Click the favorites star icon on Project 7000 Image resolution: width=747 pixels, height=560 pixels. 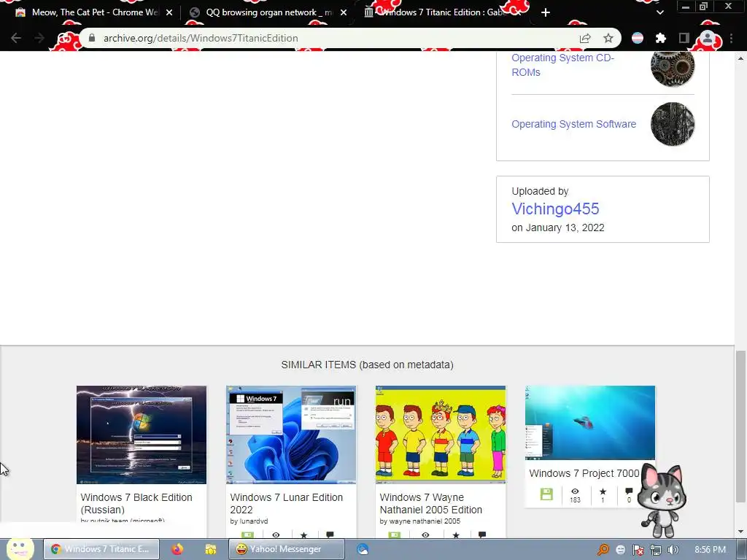tap(603, 491)
